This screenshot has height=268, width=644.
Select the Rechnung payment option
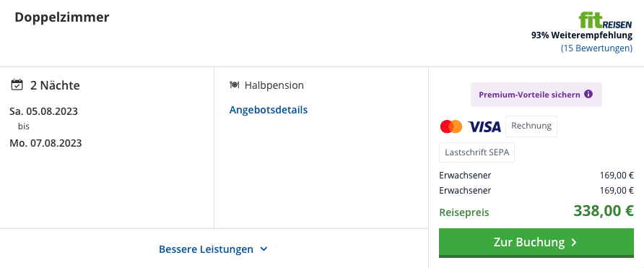531,126
